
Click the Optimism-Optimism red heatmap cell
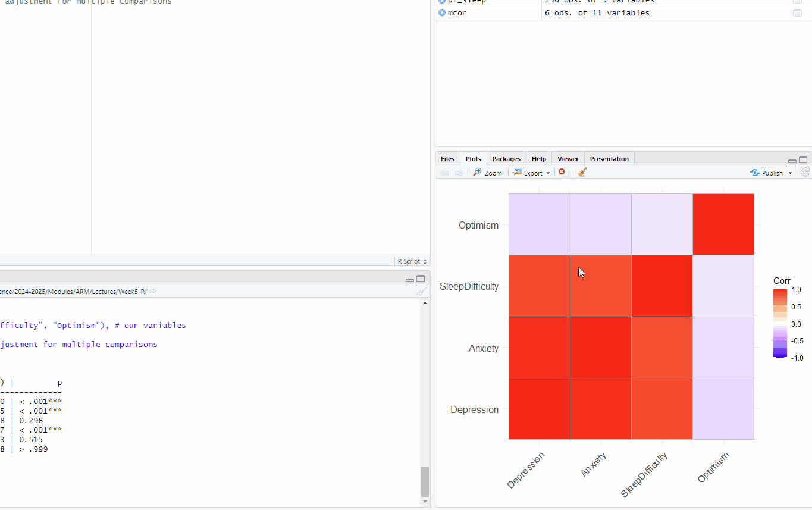pos(723,224)
